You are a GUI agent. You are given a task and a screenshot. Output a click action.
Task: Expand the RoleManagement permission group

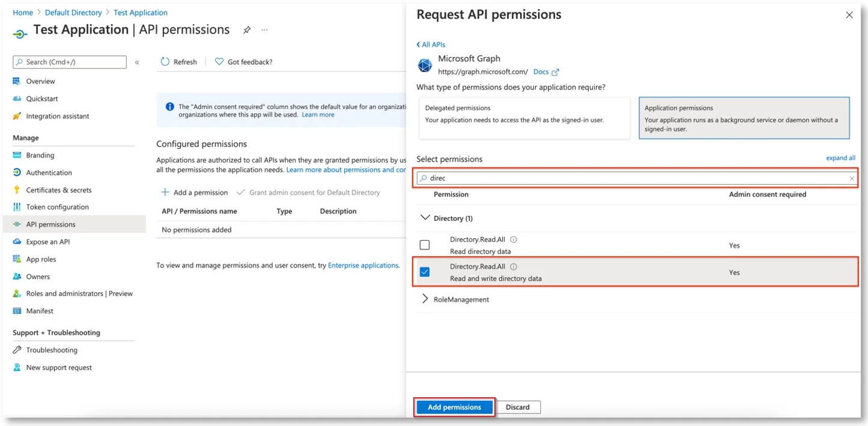point(425,299)
